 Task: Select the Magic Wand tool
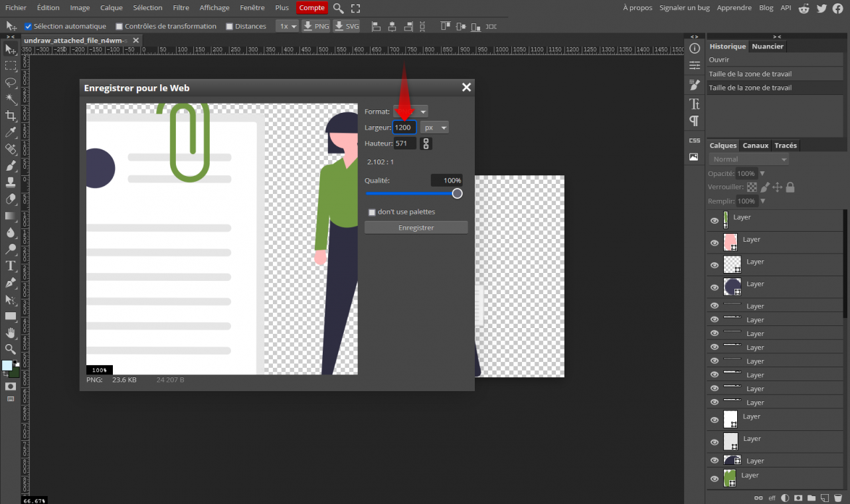(11, 100)
